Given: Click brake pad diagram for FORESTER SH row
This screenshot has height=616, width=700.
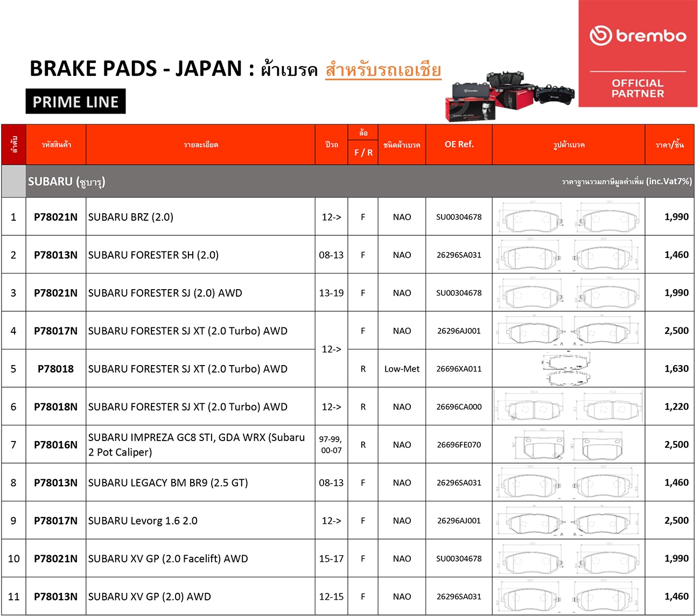Looking at the screenshot, I should point(569,255).
